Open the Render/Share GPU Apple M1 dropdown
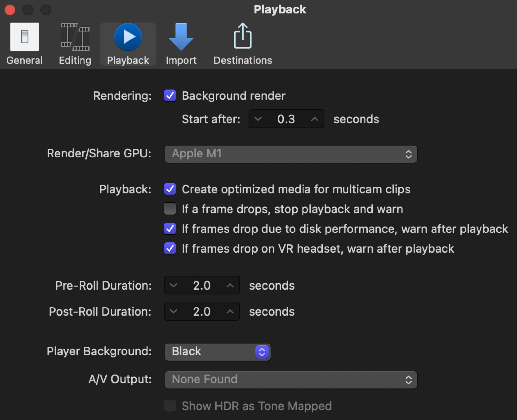This screenshot has height=420, width=517. click(x=290, y=154)
